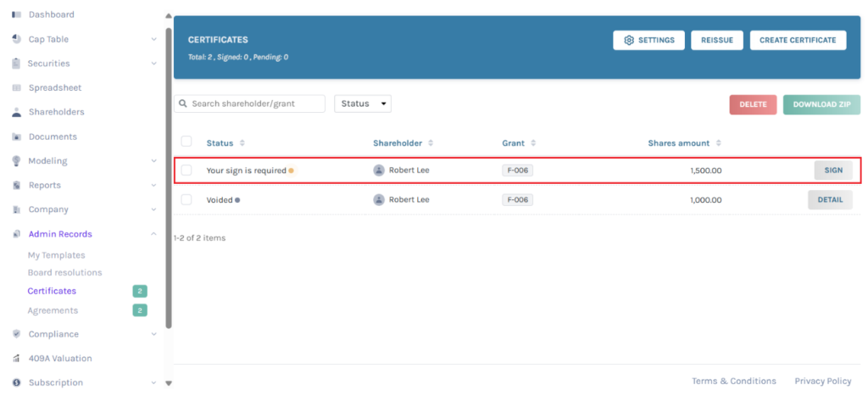Click DETAIL button on Voided row
Image resolution: width=868 pixels, height=396 pixels.
coord(830,200)
